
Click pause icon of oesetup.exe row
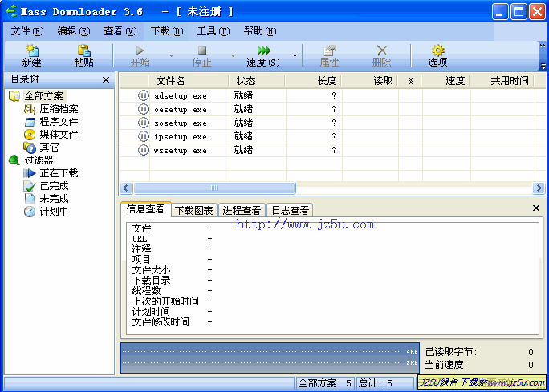(x=143, y=109)
